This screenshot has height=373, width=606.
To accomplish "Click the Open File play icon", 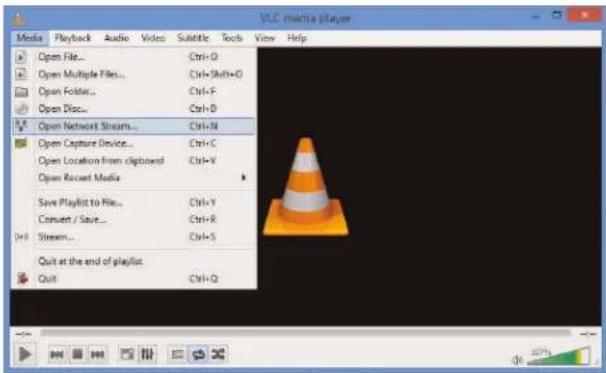I will pyautogui.click(x=21, y=57).
